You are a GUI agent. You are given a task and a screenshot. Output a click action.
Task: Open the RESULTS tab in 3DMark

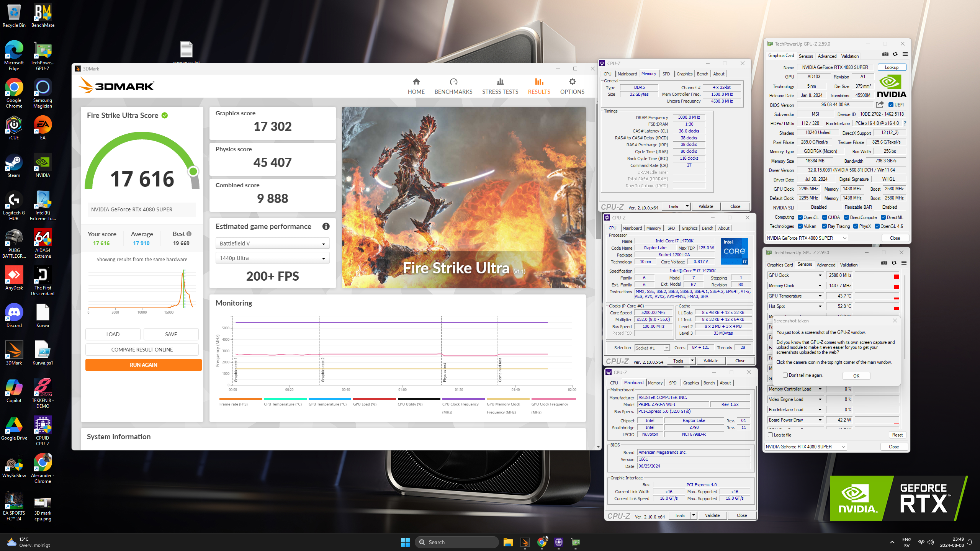tap(539, 86)
